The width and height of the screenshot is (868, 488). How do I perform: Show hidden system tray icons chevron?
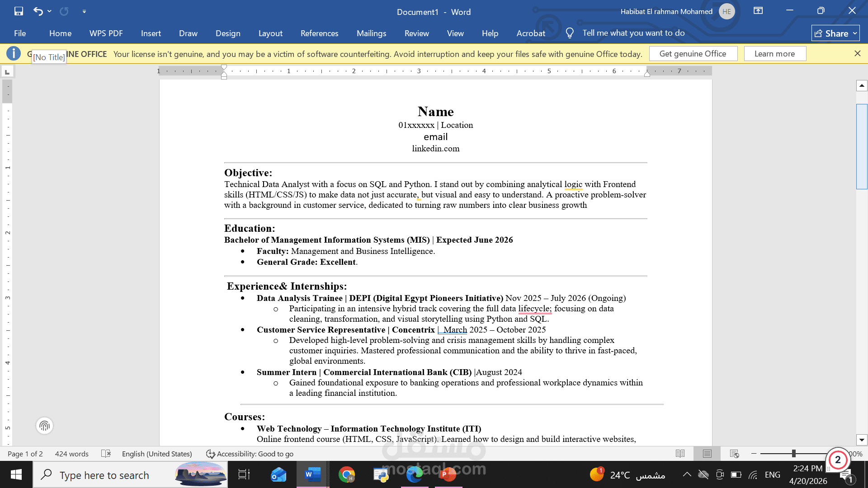click(x=687, y=474)
